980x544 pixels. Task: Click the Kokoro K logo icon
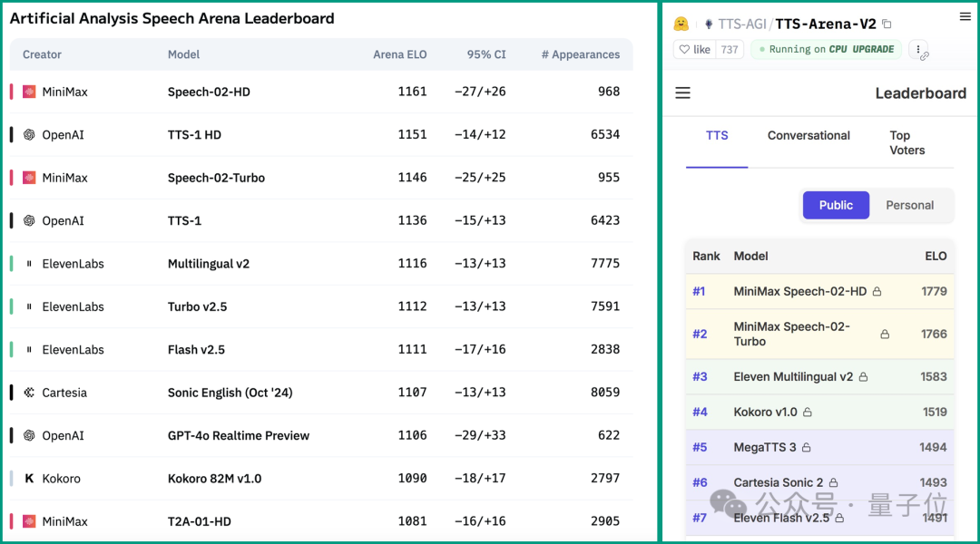click(29, 479)
